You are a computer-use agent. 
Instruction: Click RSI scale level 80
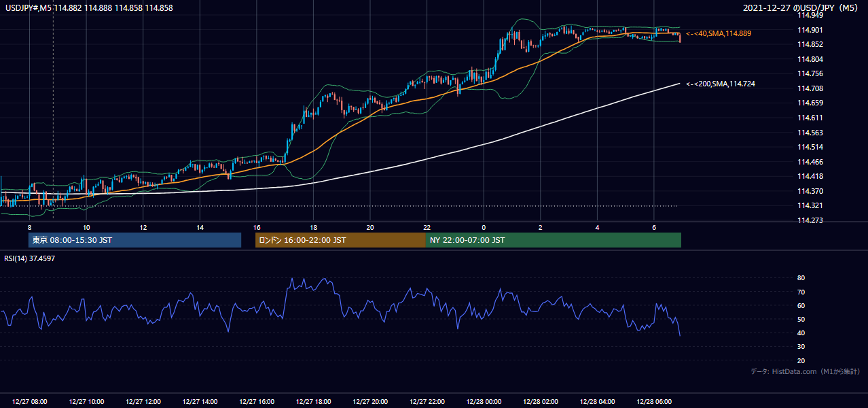(x=801, y=278)
